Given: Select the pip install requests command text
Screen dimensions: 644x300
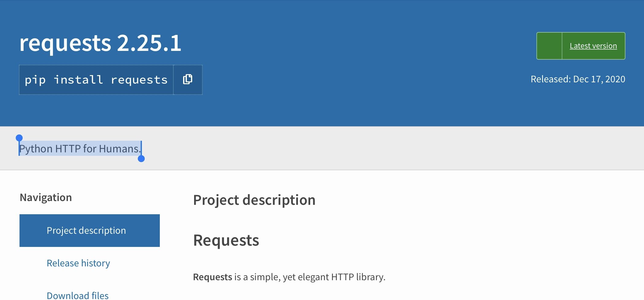Looking at the screenshot, I should coord(96,79).
